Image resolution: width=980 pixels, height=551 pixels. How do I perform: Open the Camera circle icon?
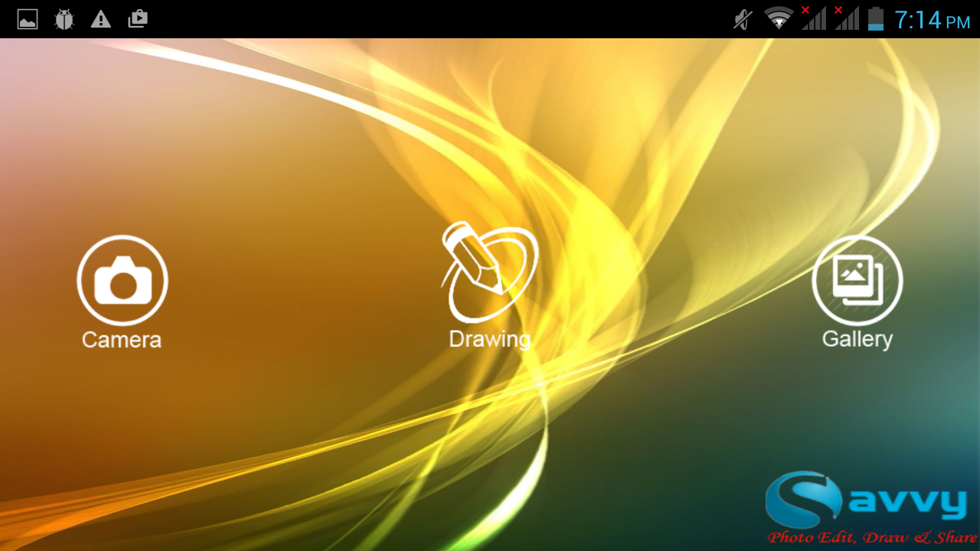(x=122, y=281)
